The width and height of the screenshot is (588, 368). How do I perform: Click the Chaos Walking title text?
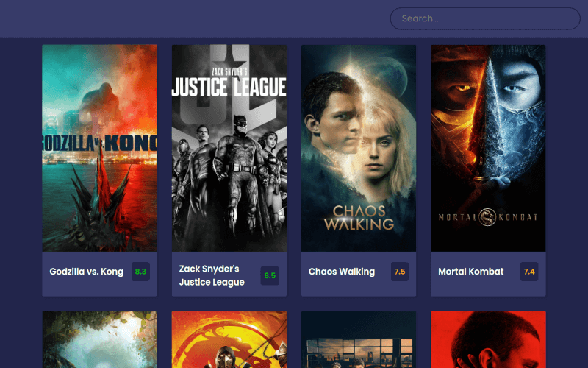pos(342,272)
